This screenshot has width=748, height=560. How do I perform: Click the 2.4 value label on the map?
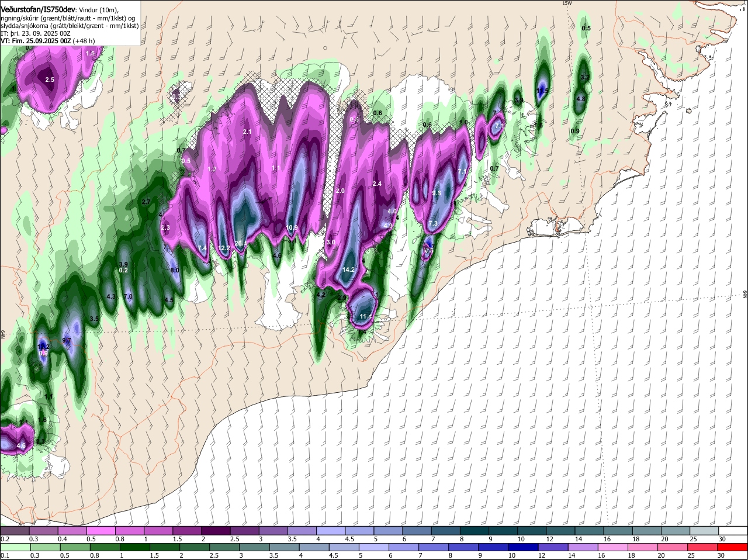[x=377, y=184]
